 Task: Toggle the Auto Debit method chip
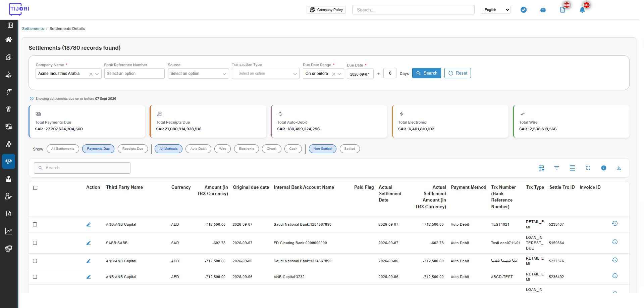198,149
